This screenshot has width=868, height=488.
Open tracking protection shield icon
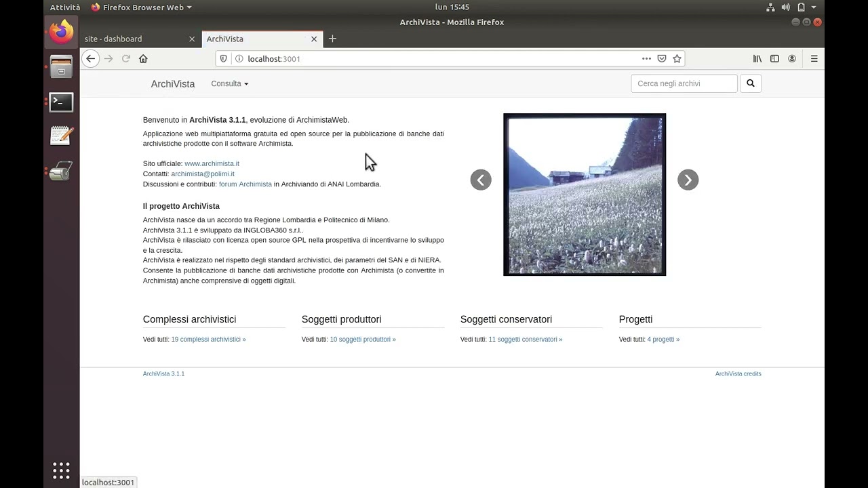[x=224, y=58]
